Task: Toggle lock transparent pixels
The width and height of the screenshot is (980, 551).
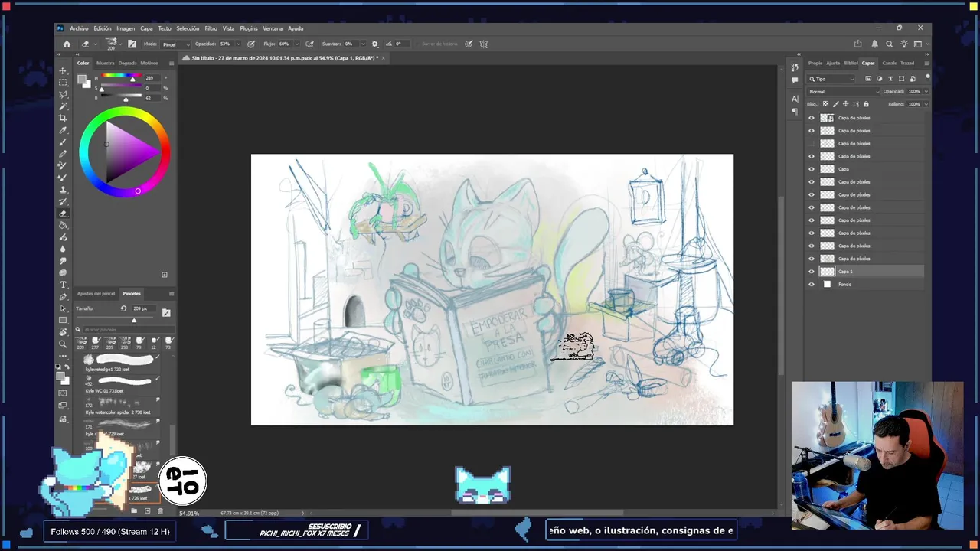Action: [825, 103]
